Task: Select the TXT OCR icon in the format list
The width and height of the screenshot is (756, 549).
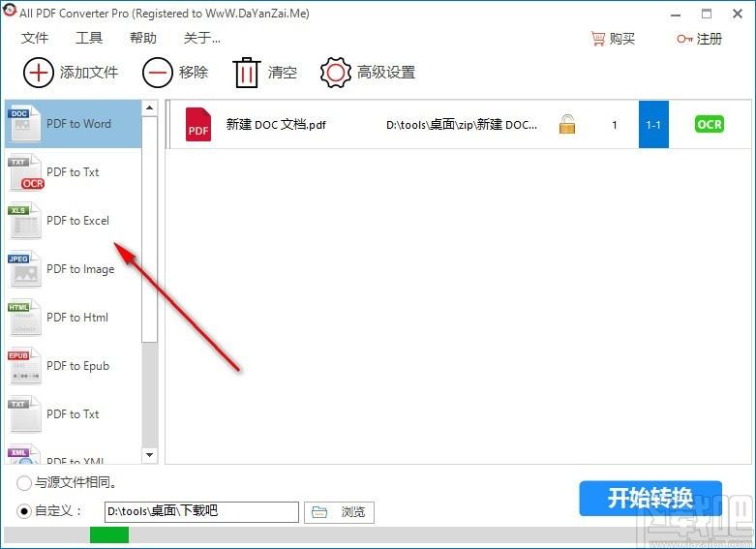Action: [25, 172]
